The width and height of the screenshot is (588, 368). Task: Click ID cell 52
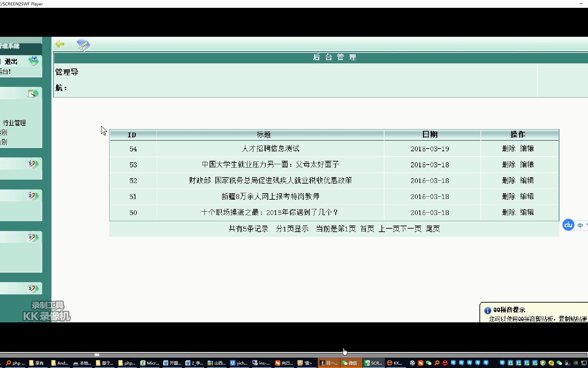[x=133, y=181]
